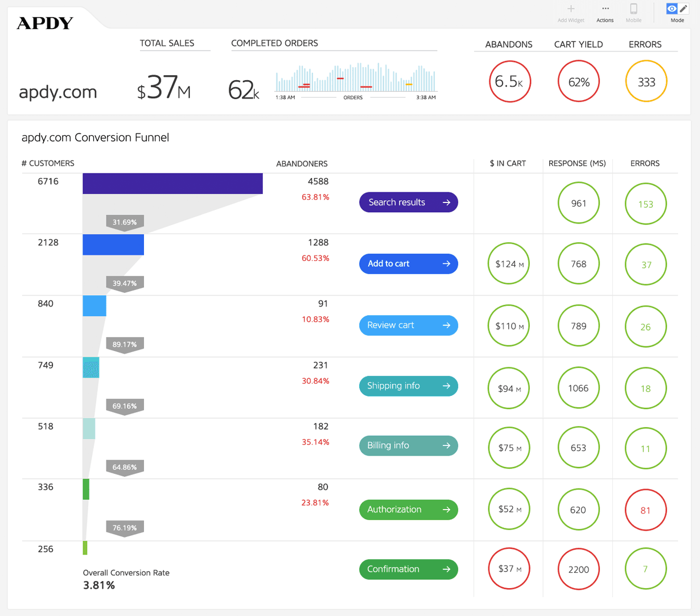Click the 1066 response time circle
Viewport: 700px width, 616px height.
579,388
